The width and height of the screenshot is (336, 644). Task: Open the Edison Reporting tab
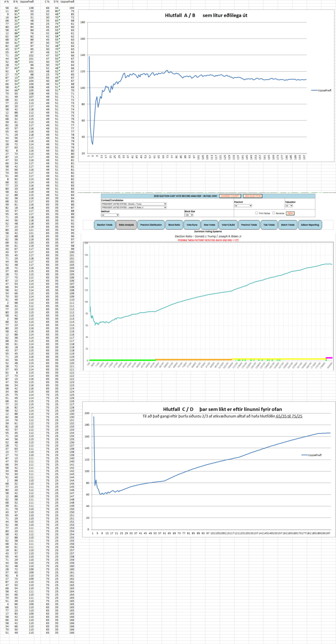click(x=310, y=225)
